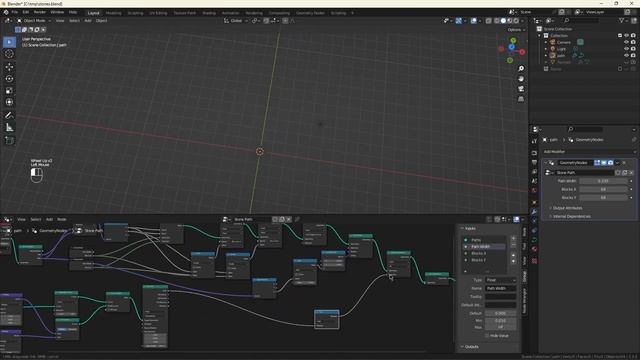The image size is (640, 360).
Task: Add a new interface input with plus
Action: pyautogui.click(x=513, y=238)
